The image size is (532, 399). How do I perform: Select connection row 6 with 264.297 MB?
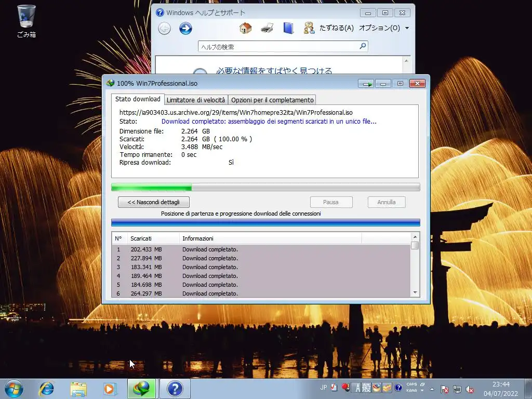point(261,294)
